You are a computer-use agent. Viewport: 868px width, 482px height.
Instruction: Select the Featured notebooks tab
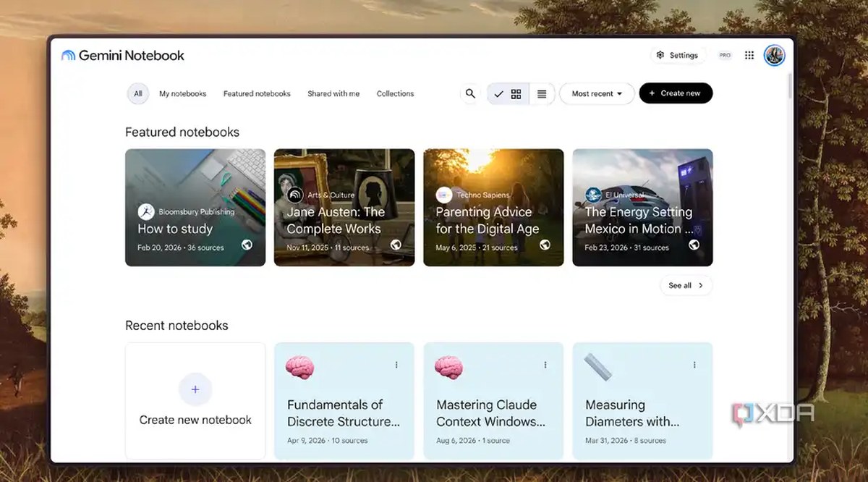click(x=257, y=93)
